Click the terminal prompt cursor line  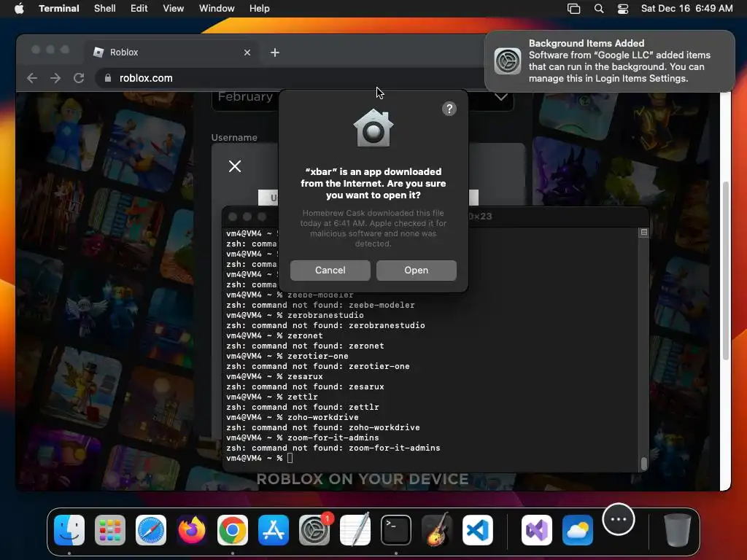pos(260,458)
